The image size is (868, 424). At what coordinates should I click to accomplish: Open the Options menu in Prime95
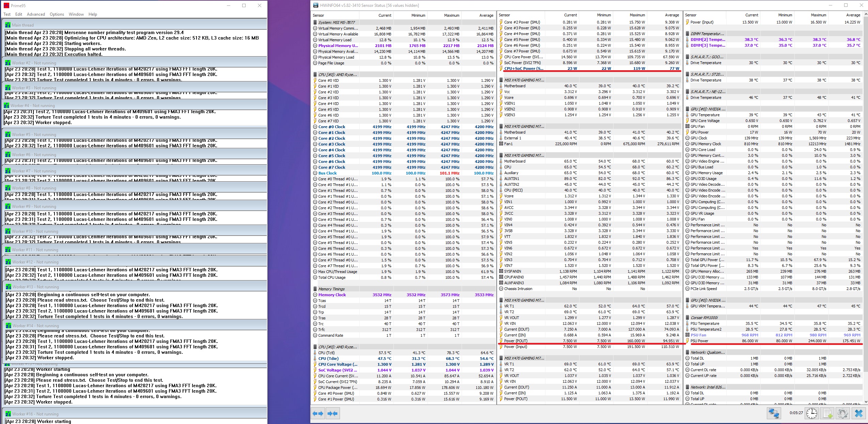click(x=57, y=14)
